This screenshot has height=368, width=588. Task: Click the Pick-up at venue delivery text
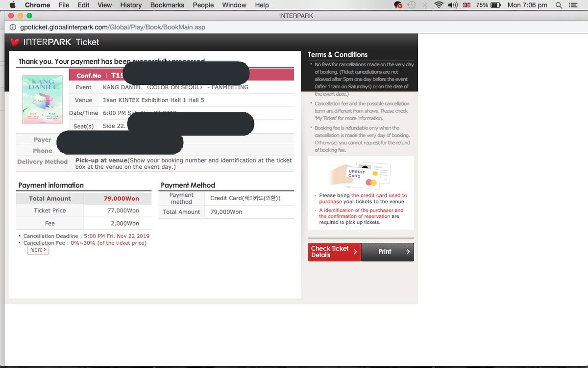pos(184,163)
